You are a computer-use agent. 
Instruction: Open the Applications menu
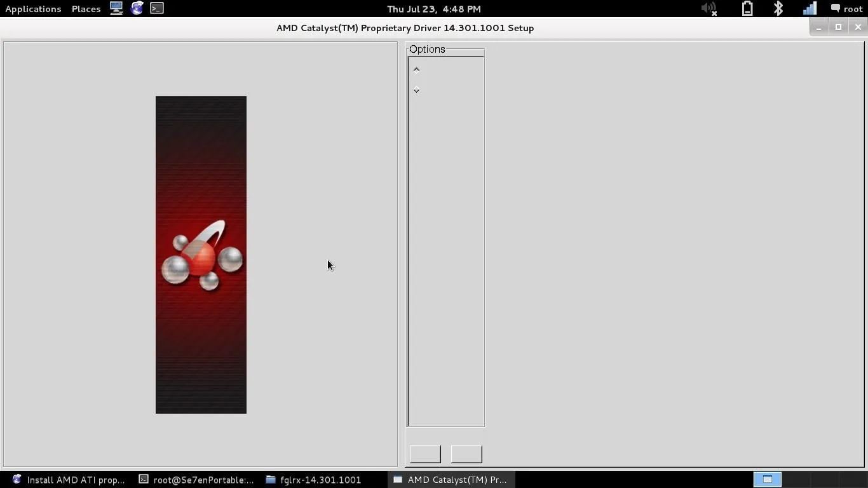pyautogui.click(x=33, y=9)
